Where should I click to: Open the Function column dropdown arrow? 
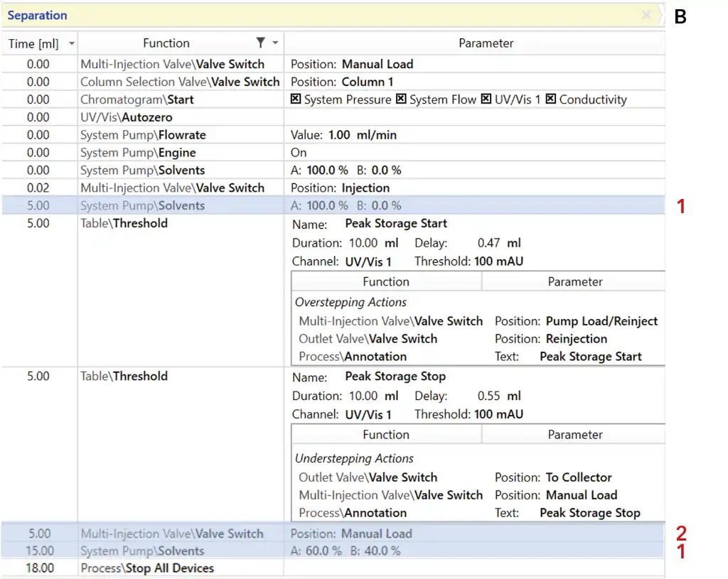tap(275, 43)
